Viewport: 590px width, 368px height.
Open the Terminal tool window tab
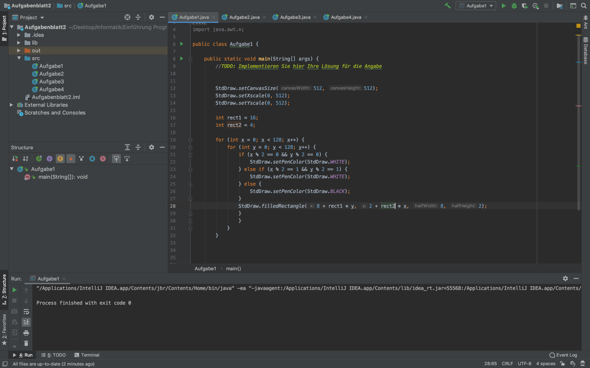(x=87, y=355)
